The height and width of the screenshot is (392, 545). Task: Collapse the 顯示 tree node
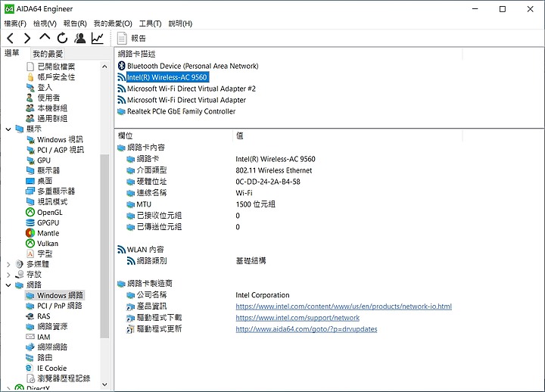pyautogui.click(x=8, y=129)
